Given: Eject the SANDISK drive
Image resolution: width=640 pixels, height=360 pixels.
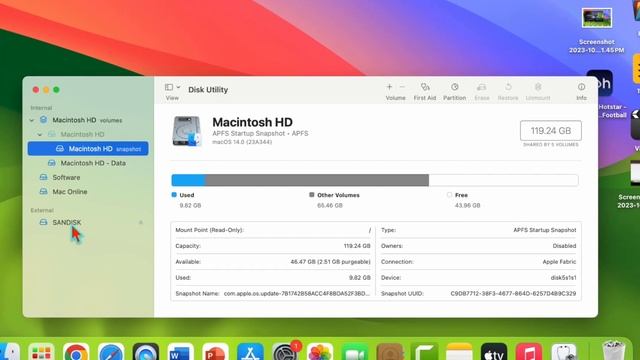Looking at the screenshot, I should [x=141, y=222].
